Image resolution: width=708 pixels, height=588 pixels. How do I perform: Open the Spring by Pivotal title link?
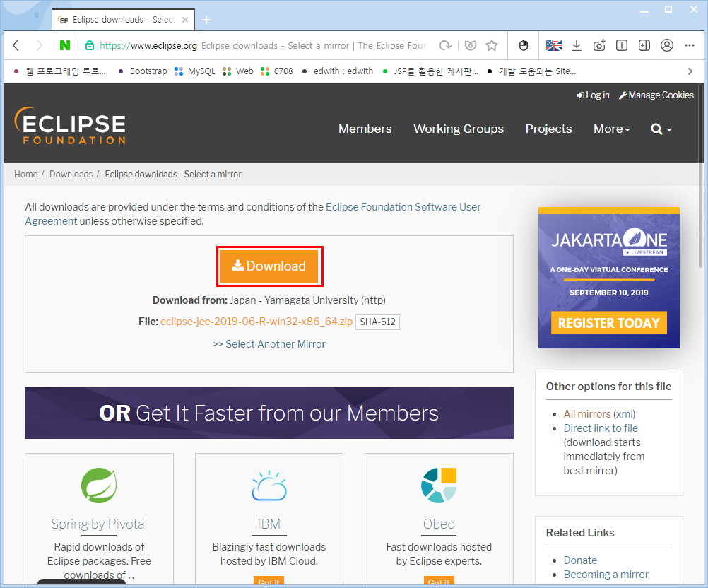[99, 524]
